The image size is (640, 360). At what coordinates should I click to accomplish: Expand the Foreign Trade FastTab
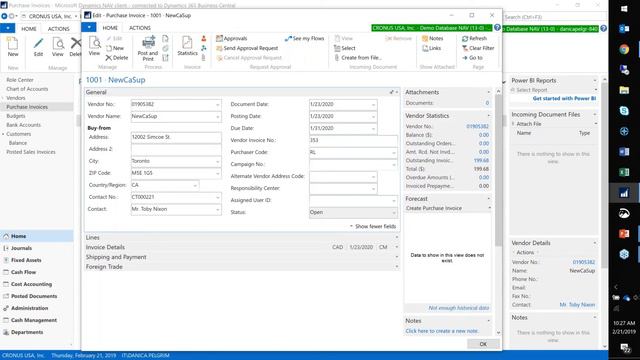point(241,267)
